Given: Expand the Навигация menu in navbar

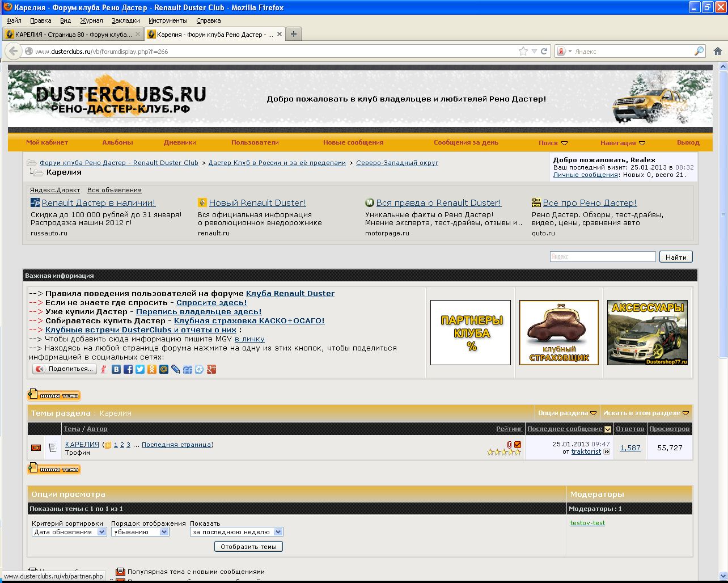Looking at the screenshot, I should click(623, 143).
